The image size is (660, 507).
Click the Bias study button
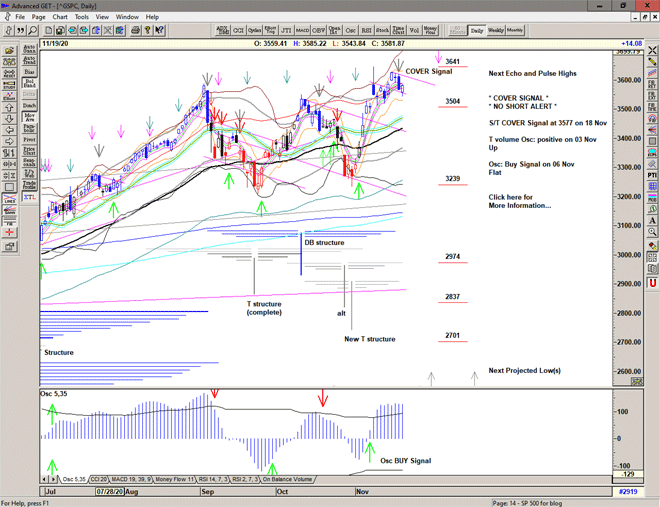click(29, 73)
